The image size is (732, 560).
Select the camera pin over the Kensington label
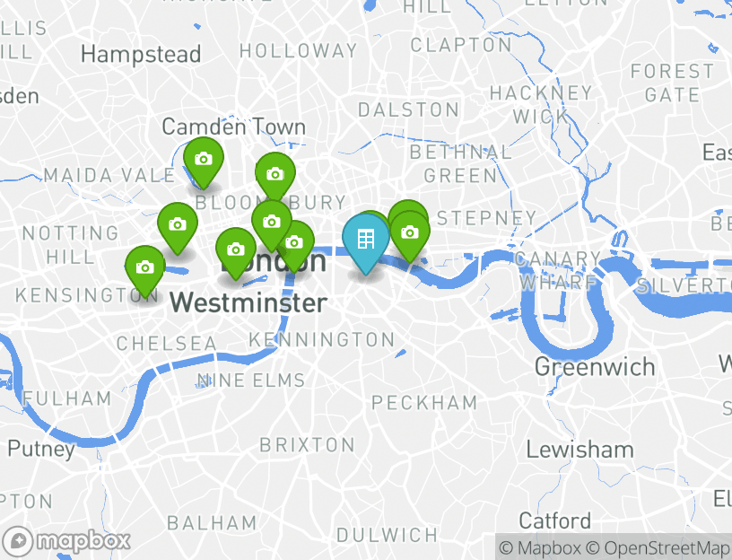click(144, 271)
